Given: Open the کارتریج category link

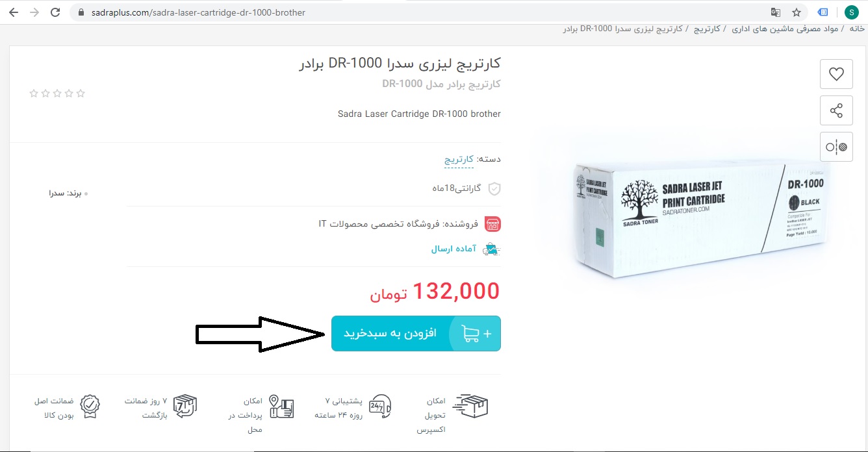Looking at the screenshot, I should (459, 159).
